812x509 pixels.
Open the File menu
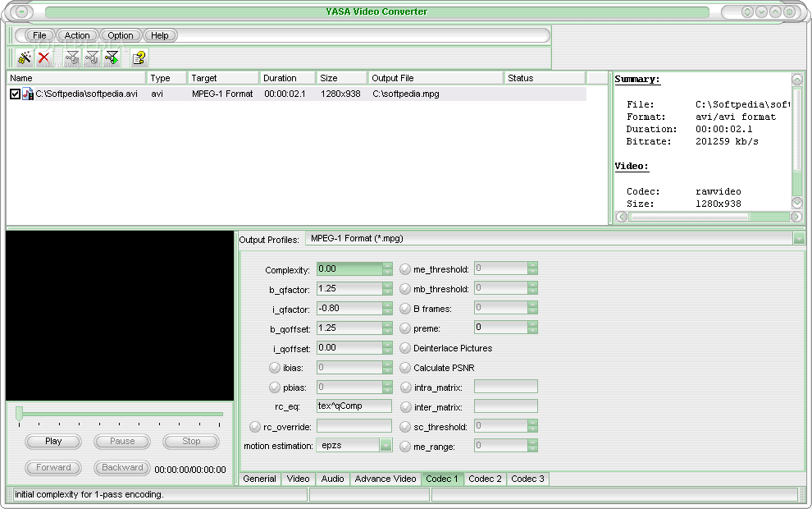tap(39, 35)
